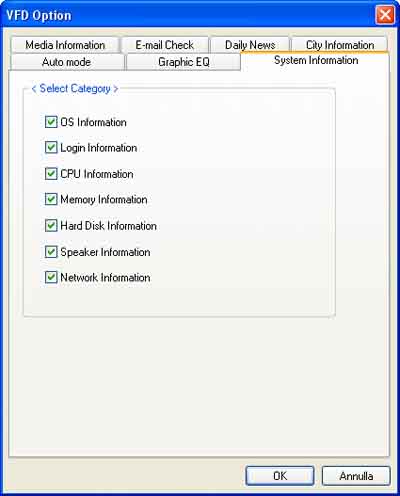The image size is (400, 496).
Task: Switch to the Graphic EQ tab
Action: (183, 62)
